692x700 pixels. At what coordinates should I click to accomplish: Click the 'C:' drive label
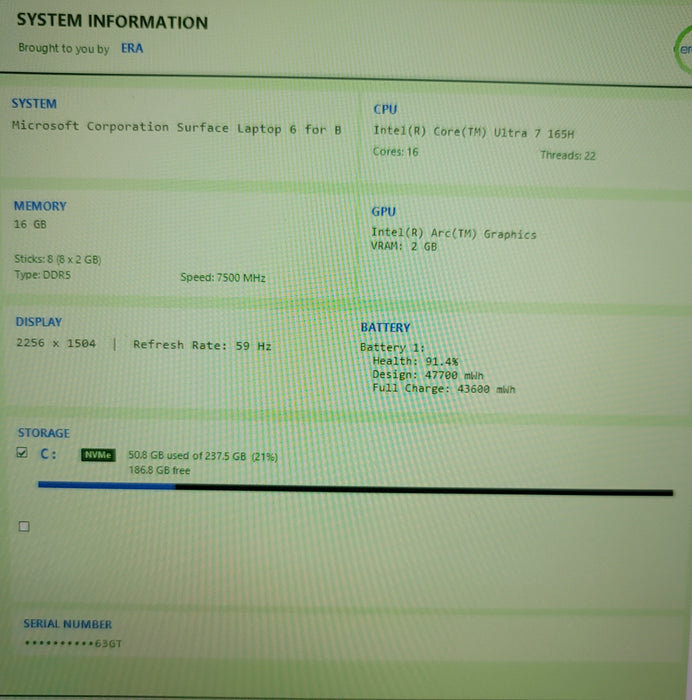[49, 454]
